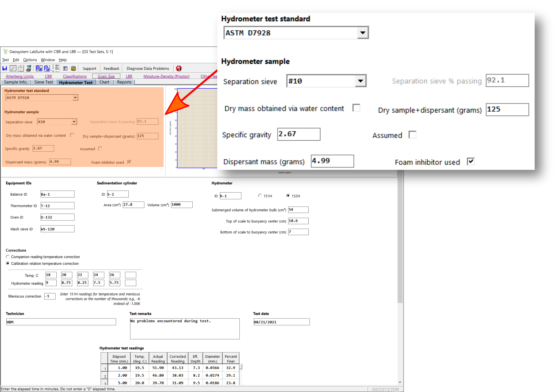Click the Technician input field
The width and height of the screenshot is (554, 392).
(61, 322)
